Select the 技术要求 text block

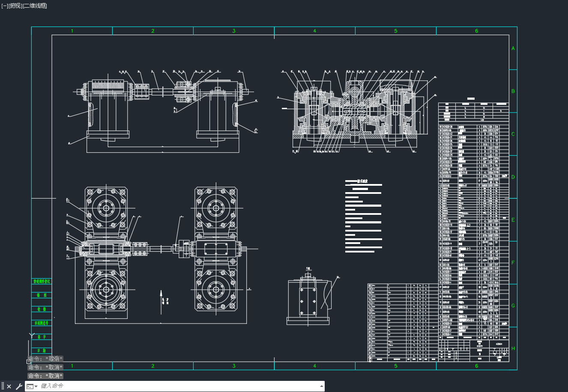pos(363,217)
